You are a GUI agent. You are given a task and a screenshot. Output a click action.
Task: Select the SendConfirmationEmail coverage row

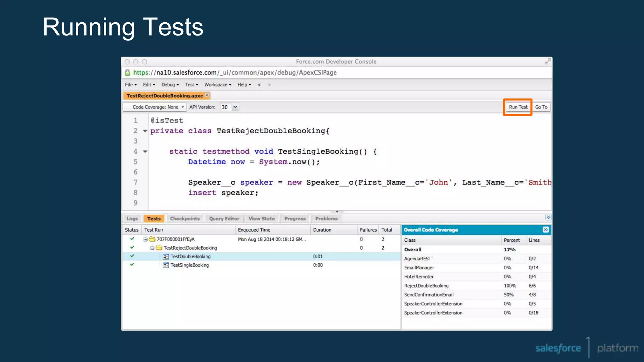point(476,295)
